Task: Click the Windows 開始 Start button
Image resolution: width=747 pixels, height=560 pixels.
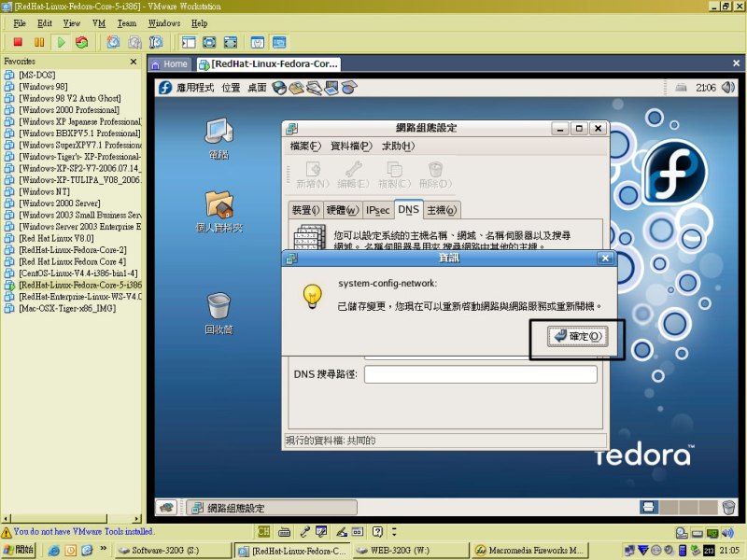Action: pos(18,550)
